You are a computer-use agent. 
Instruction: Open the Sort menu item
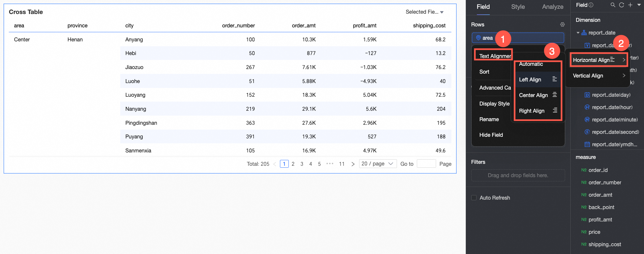point(484,72)
